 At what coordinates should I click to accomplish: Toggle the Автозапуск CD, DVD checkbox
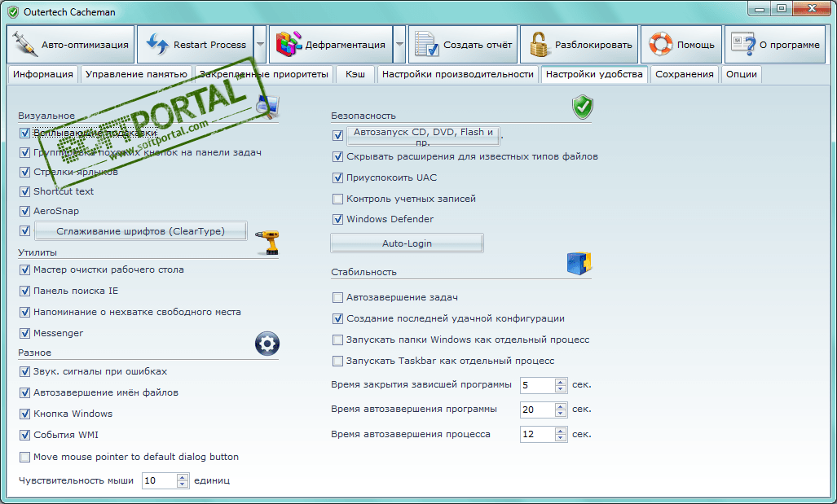pyautogui.click(x=337, y=135)
